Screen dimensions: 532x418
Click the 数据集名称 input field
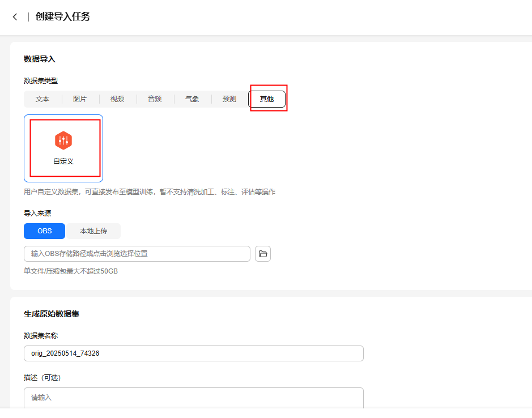click(x=194, y=353)
